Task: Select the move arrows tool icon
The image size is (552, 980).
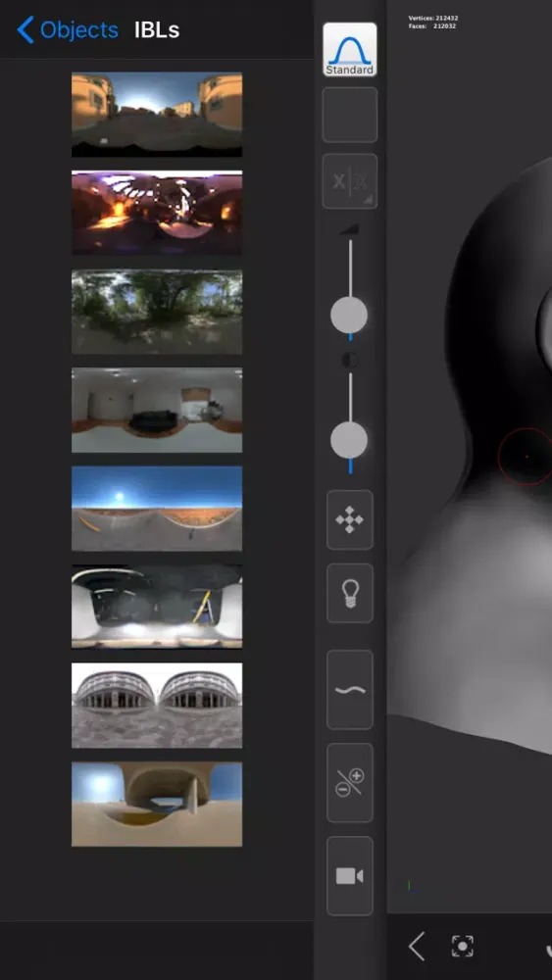Action: (x=349, y=520)
